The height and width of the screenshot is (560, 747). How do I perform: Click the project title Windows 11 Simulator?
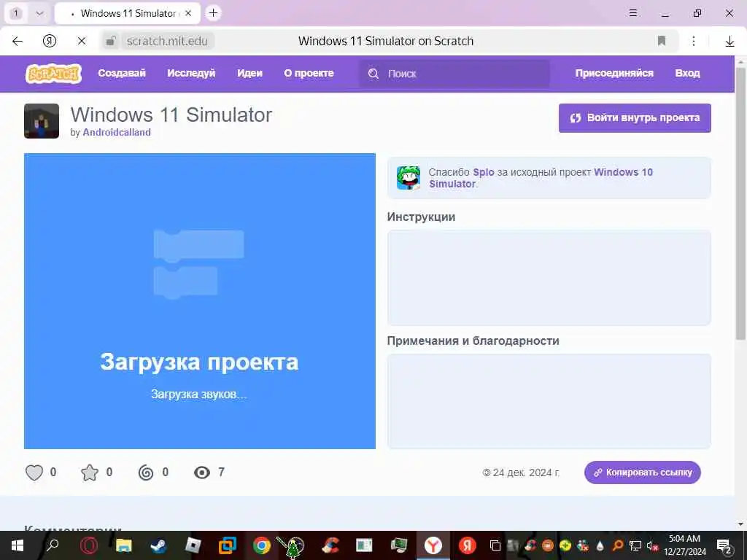171,114
